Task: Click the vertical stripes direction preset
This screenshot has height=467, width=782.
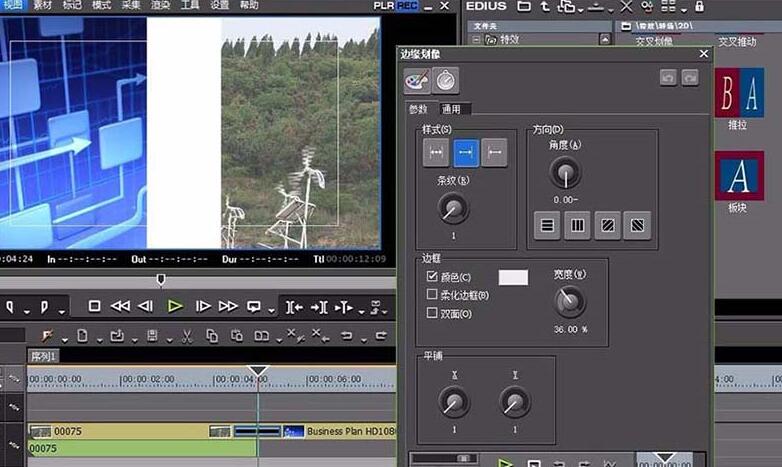Action: [576, 225]
